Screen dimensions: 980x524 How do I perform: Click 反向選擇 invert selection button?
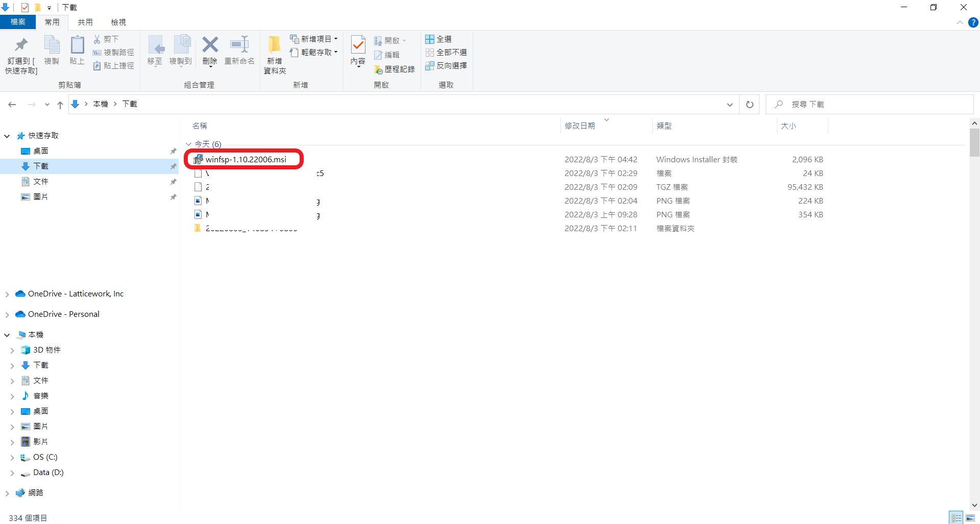[x=446, y=66]
